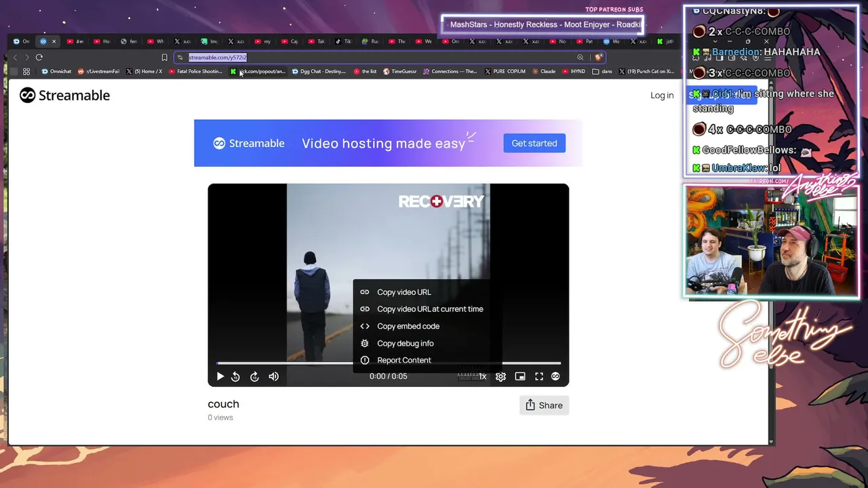Open the Punch Cat on X bookmark
Image resolution: width=868 pixels, height=488 pixels.
tap(647, 71)
